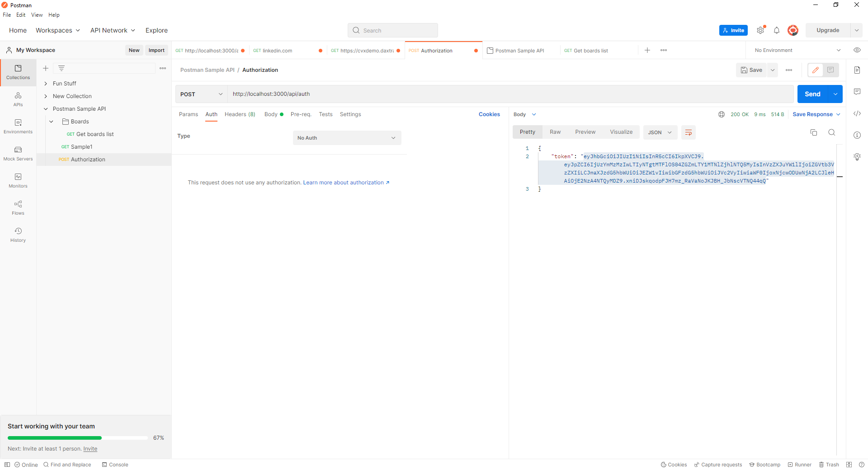Open request more actions next to Save
868x470 pixels.
[x=789, y=70]
